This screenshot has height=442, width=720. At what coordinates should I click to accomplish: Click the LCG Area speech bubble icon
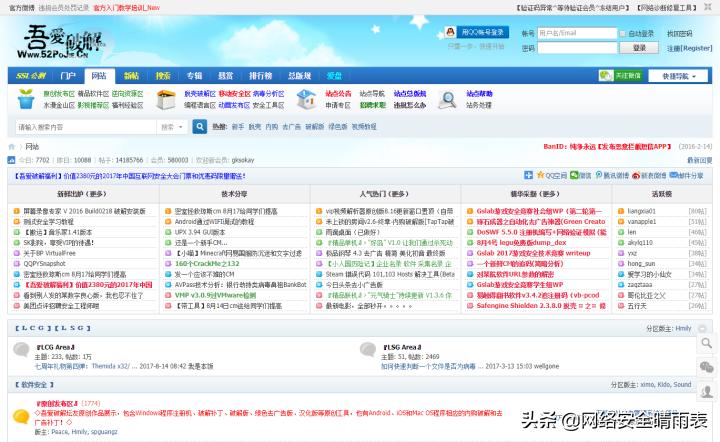tap(21, 350)
